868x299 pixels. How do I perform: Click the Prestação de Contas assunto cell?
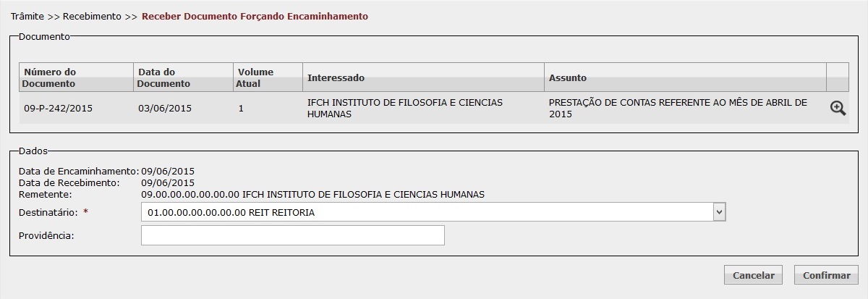point(685,109)
